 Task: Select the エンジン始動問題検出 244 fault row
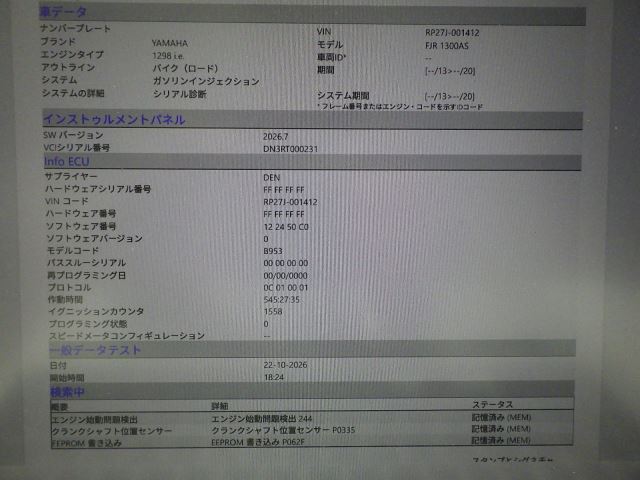(x=312, y=419)
